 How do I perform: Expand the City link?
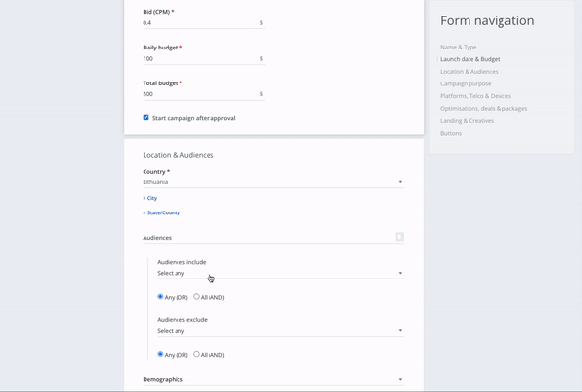tap(150, 198)
